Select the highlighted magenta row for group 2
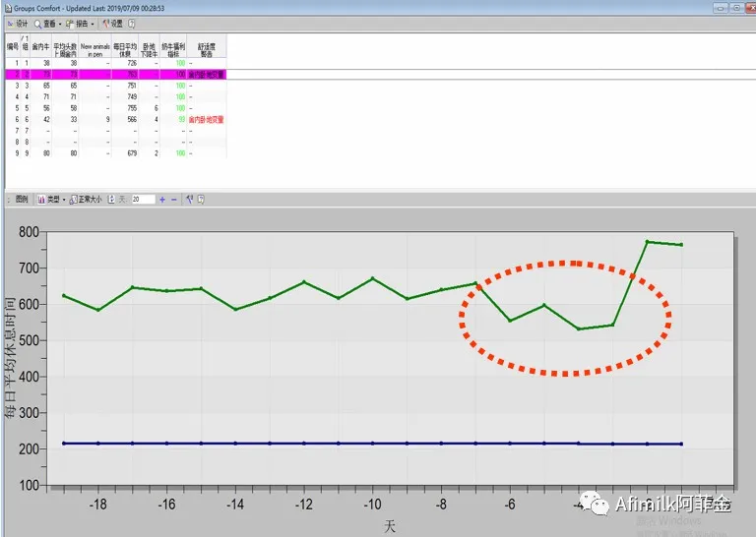 click(x=116, y=75)
